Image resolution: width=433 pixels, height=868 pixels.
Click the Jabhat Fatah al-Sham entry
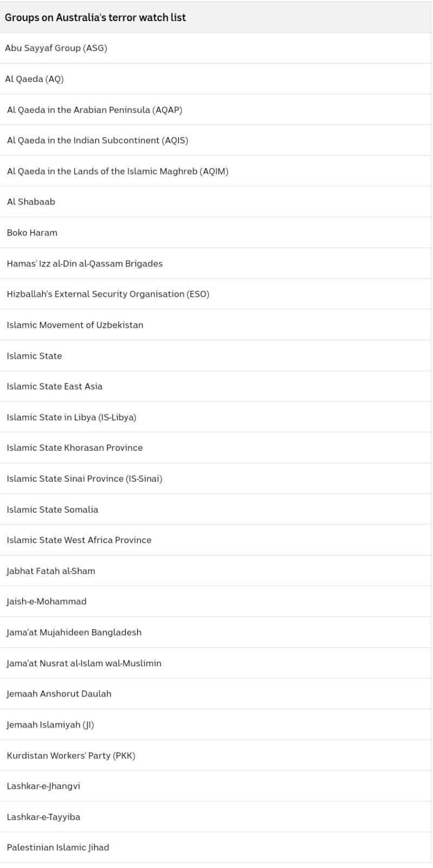pos(216,571)
